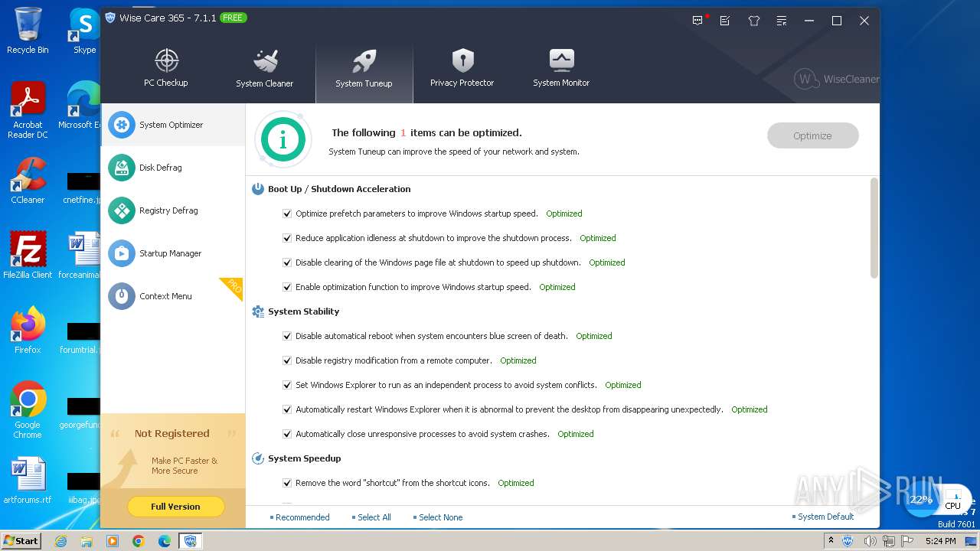Screen dimensions: 980x551
Task: Toggle Disable automatical reboot on blue screen checkbox
Action: [x=287, y=336]
